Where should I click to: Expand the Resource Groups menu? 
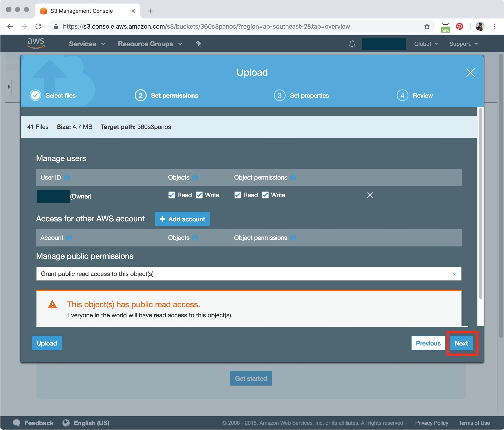click(x=150, y=44)
